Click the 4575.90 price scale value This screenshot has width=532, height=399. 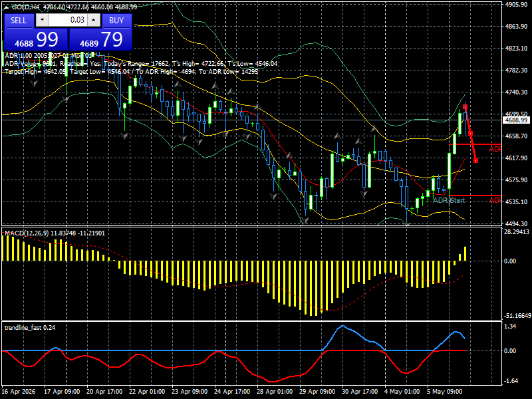tap(516, 180)
